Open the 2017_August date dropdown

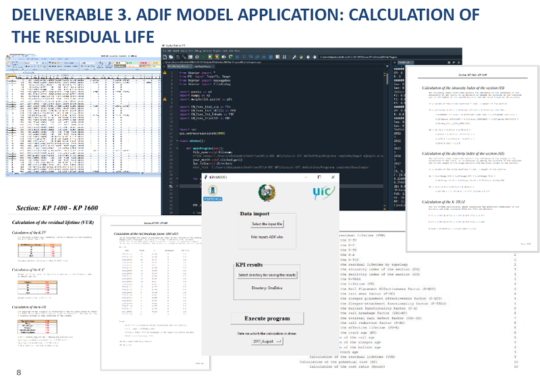(x=267, y=341)
